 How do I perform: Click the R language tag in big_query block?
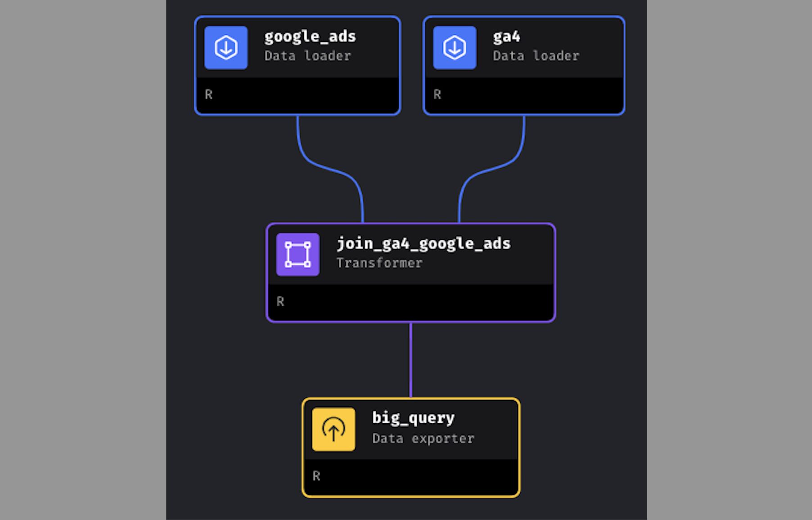(316, 476)
